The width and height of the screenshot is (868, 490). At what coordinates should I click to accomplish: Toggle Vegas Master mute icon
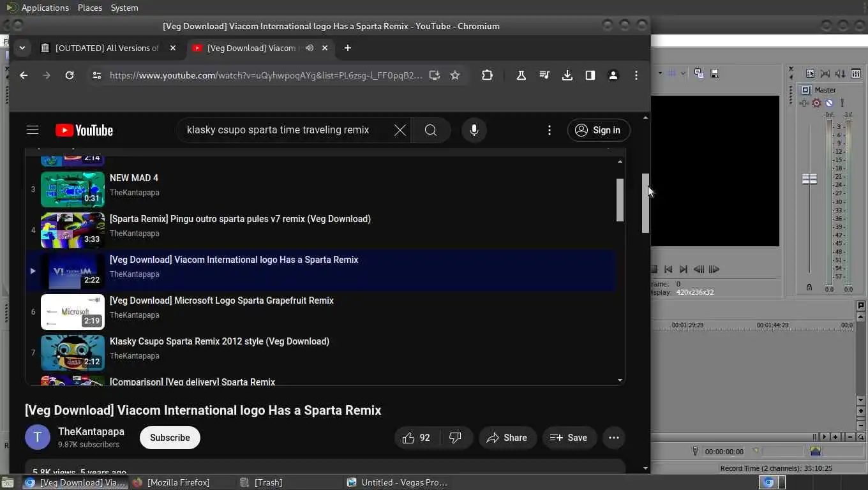pyautogui.click(x=829, y=103)
